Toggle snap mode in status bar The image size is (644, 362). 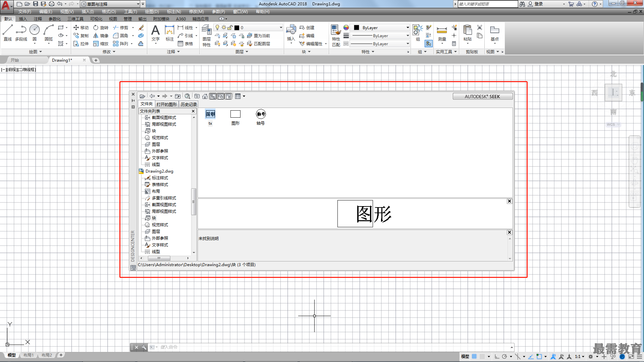tap(482, 357)
